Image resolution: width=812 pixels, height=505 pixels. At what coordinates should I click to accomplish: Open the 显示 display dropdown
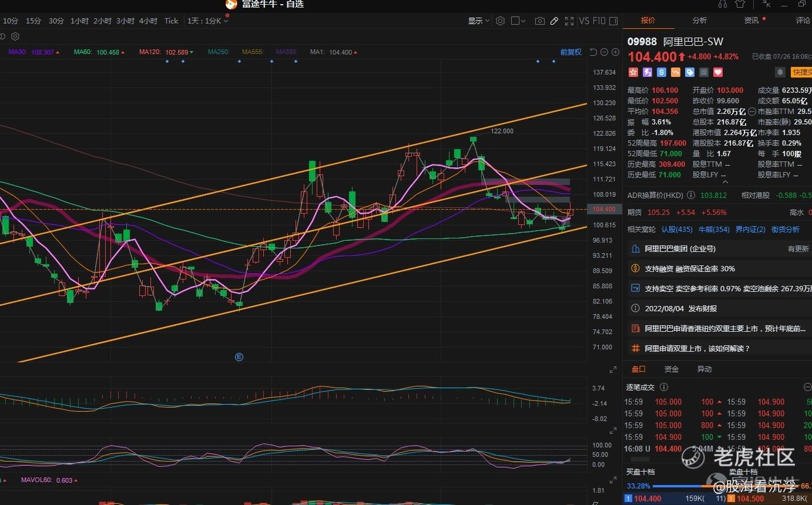(x=478, y=21)
